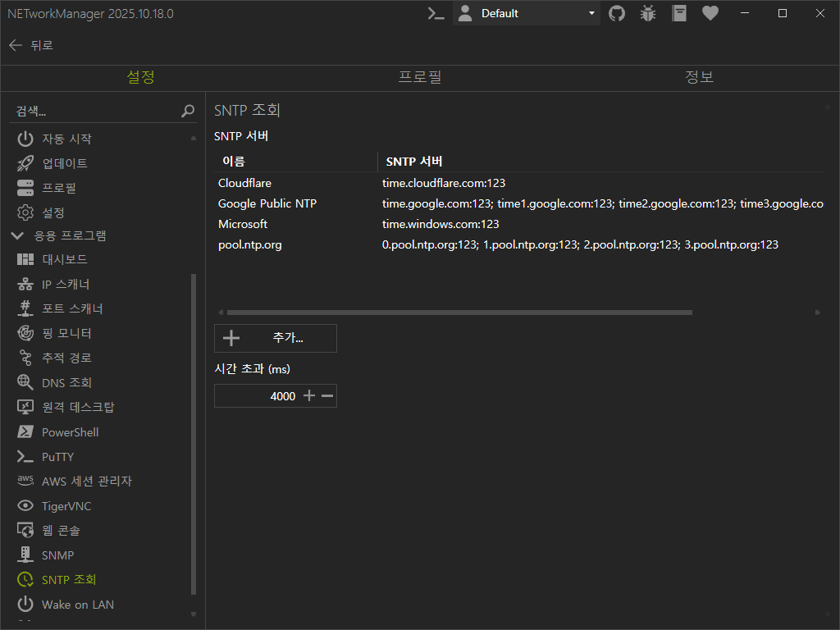Click the server list right scroll arrow
Image resolution: width=840 pixels, height=630 pixels.
click(818, 313)
